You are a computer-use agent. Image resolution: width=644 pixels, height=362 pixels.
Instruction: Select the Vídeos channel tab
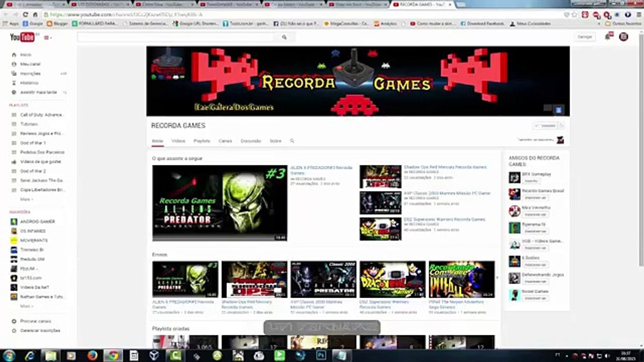[178, 141]
